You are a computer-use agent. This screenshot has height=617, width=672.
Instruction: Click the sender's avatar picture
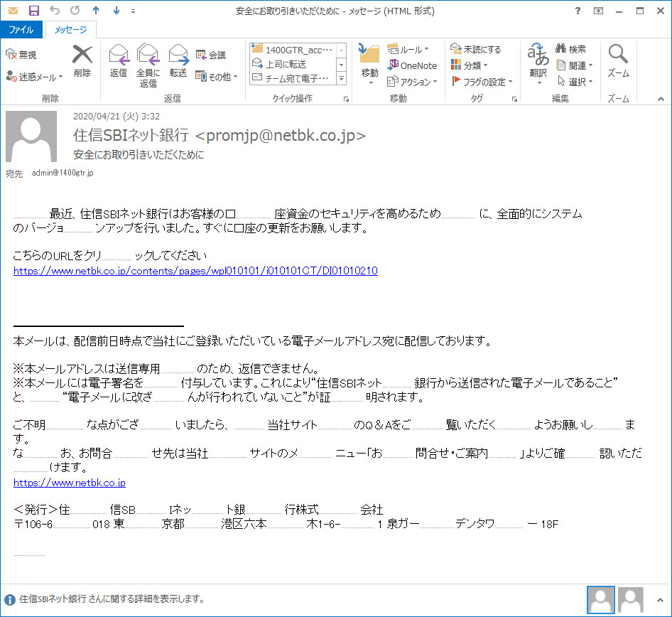[31, 136]
